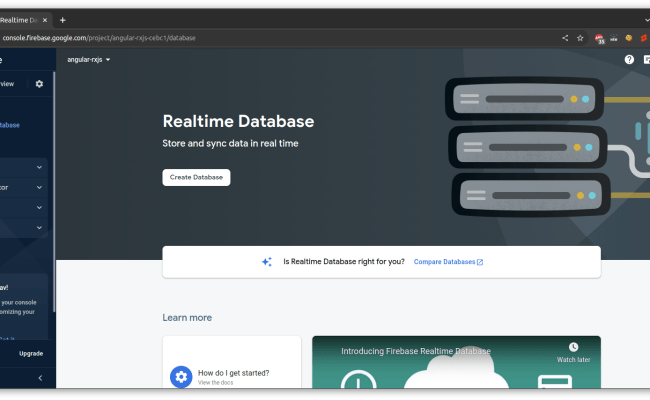This screenshot has height=400, width=650.
Task: Click 'Is Realtime Database right for you?' text
Action: pyautogui.click(x=344, y=262)
